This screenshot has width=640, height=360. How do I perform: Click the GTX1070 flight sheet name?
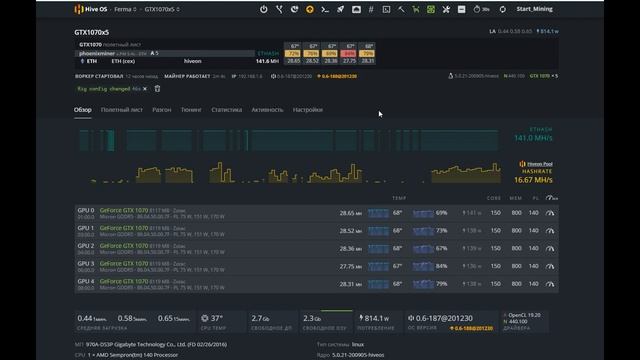(90, 44)
